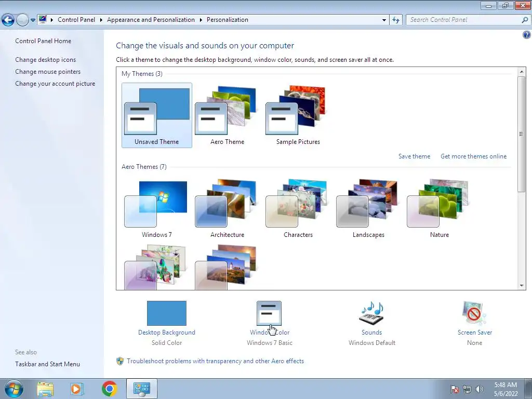Viewport: 532px width, 399px height.
Task: Select the theme with lighthouse picture
Action: (228, 267)
